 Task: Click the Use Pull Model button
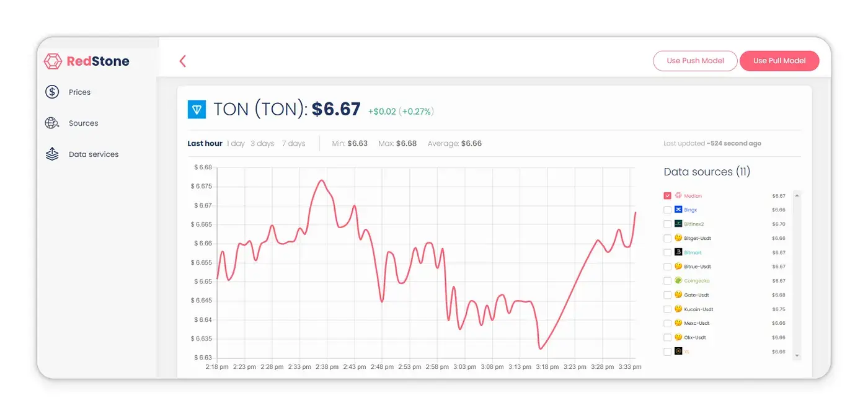[x=779, y=61]
